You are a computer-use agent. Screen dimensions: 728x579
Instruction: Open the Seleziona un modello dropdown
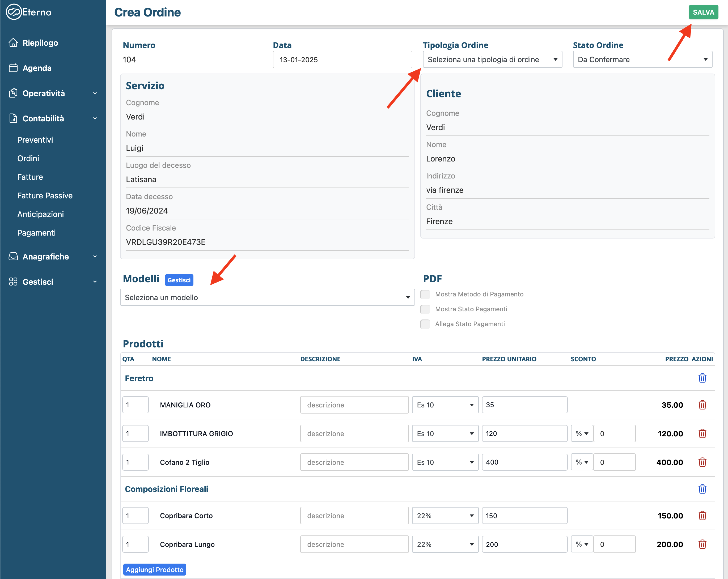(267, 297)
